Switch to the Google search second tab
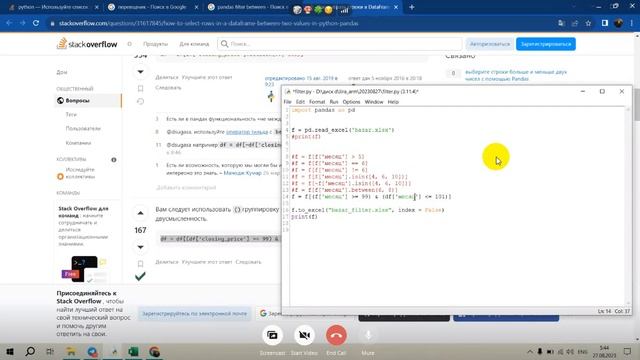640x360 pixels. 152,7
